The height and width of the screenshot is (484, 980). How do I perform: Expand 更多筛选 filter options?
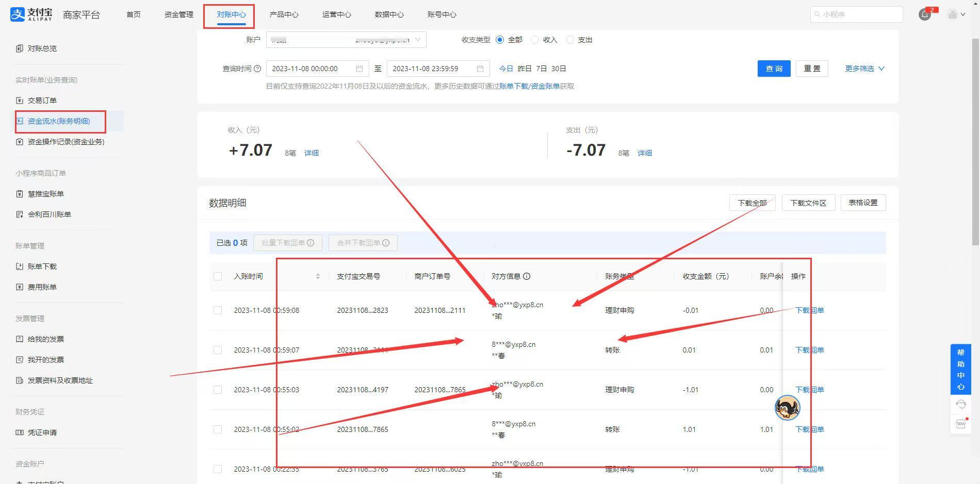864,69
